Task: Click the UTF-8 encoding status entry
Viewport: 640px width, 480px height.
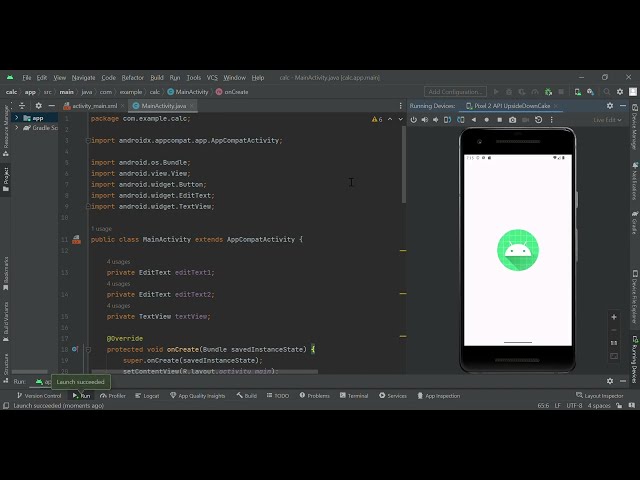Action: pyautogui.click(x=574, y=406)
